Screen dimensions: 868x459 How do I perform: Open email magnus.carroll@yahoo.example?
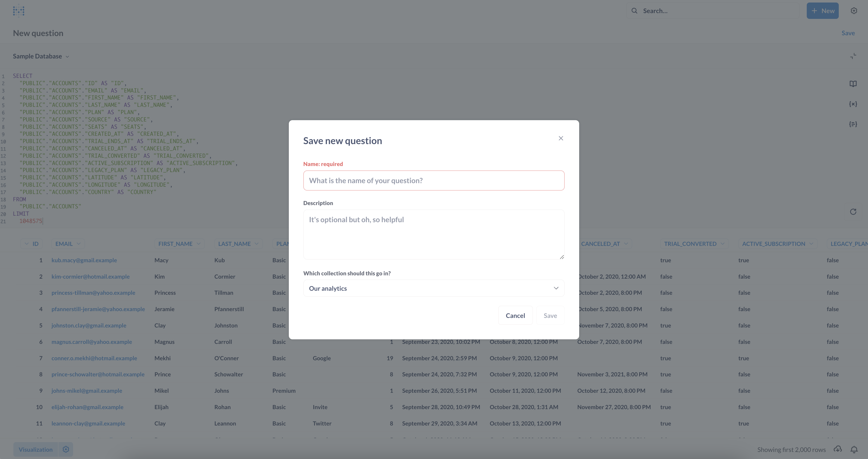(x=92, y=342)
